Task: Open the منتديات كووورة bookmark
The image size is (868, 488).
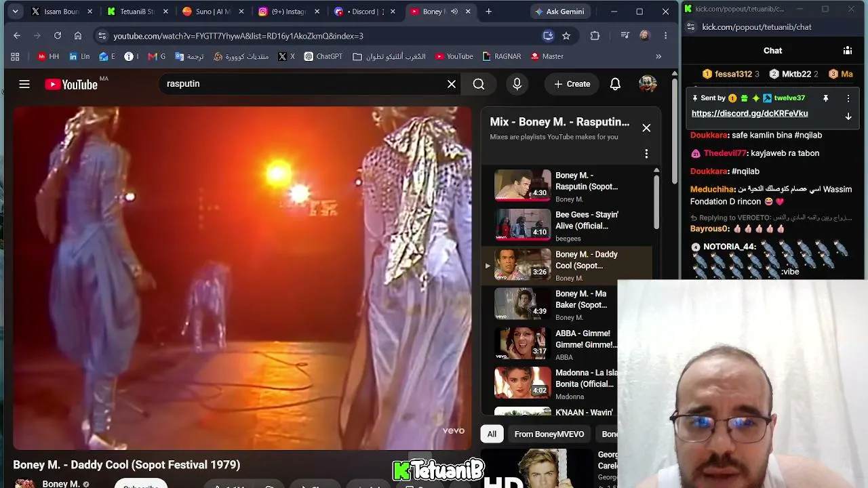Action: tap(241, 57)
